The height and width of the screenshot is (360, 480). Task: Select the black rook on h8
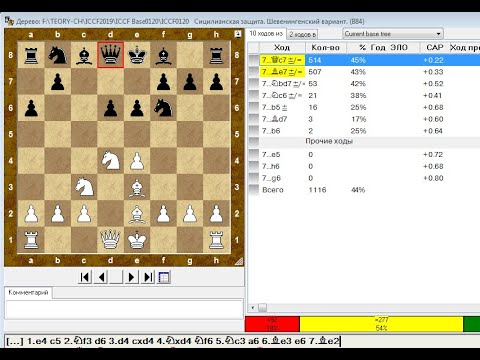pos(217,55)
